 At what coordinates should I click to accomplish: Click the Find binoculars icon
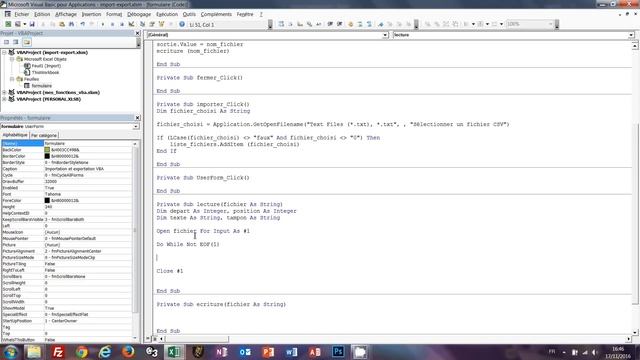(x=71, y=24)
